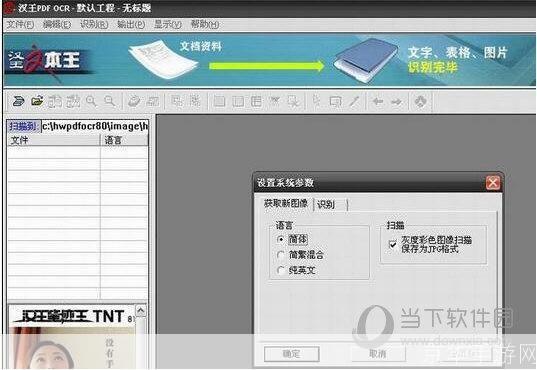
Task: Open the 显示(V) menu
Action: pos(168,24)
